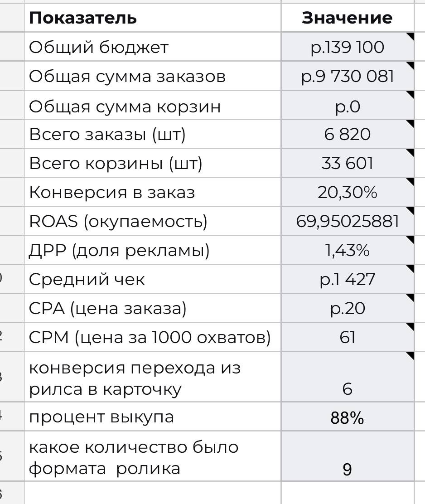The width and height of the screenshot is (425, 504).
Task: Click note triangle on Конверсия в заказ value
Action: (x=410, y=182)
